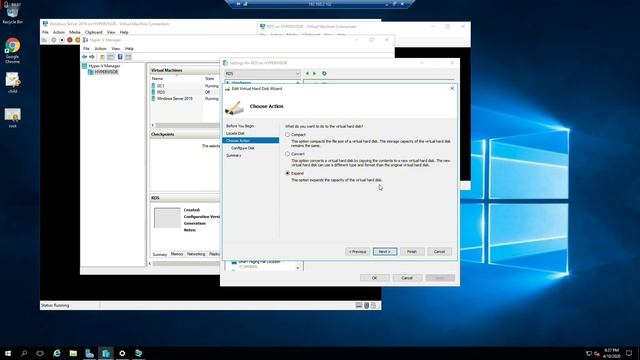This screenshot has width=640, height=360.
Task: Open the RDS virtual machine dropdown in Settings
Action: click(262, 73)
